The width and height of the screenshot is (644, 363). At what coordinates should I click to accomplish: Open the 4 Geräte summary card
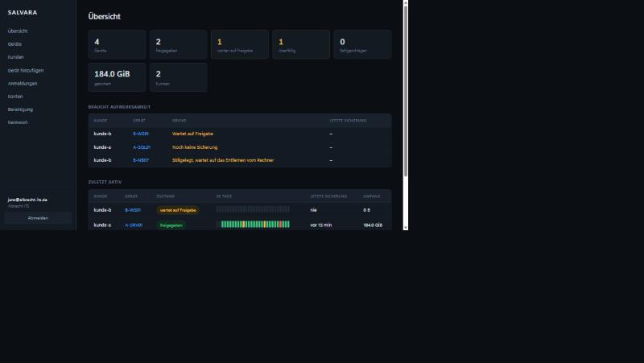pyautogui.click(x=117, y=44)
